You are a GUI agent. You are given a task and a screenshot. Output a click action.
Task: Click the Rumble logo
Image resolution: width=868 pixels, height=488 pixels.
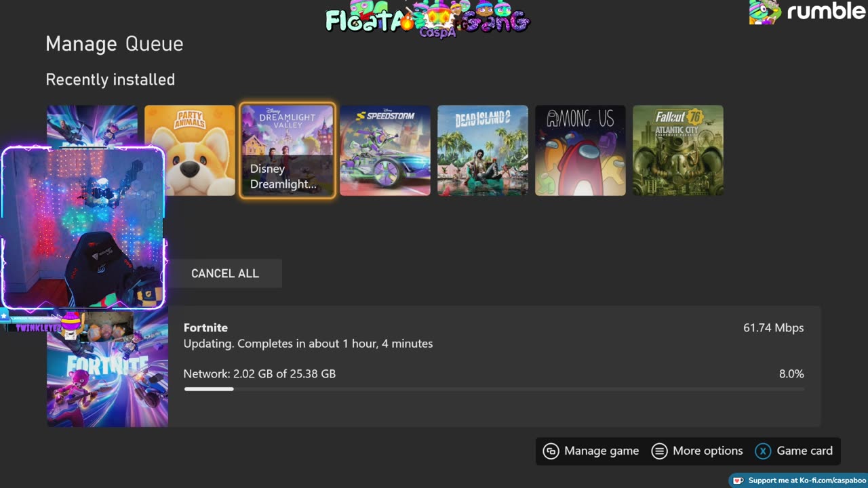(x=825, y=12)
